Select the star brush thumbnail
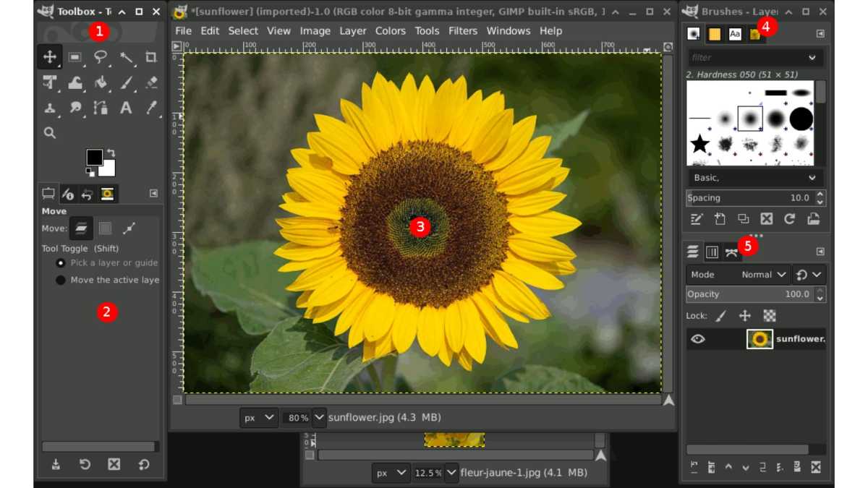 (x=699, y=144)
